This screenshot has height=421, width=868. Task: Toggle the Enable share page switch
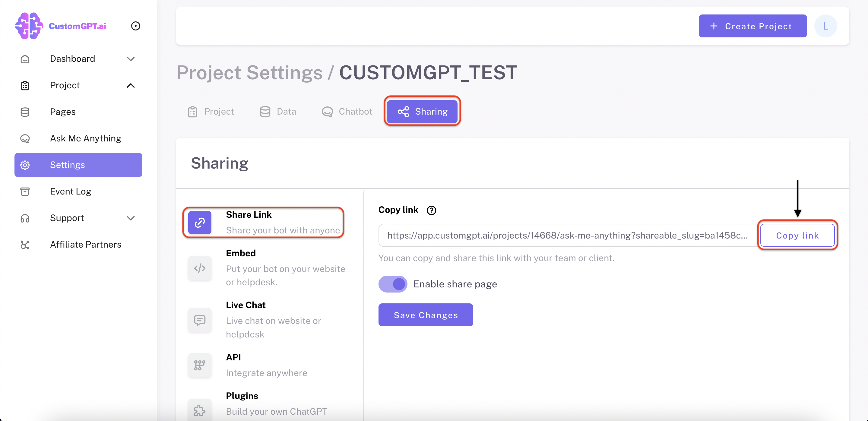[x=393, y=284]
